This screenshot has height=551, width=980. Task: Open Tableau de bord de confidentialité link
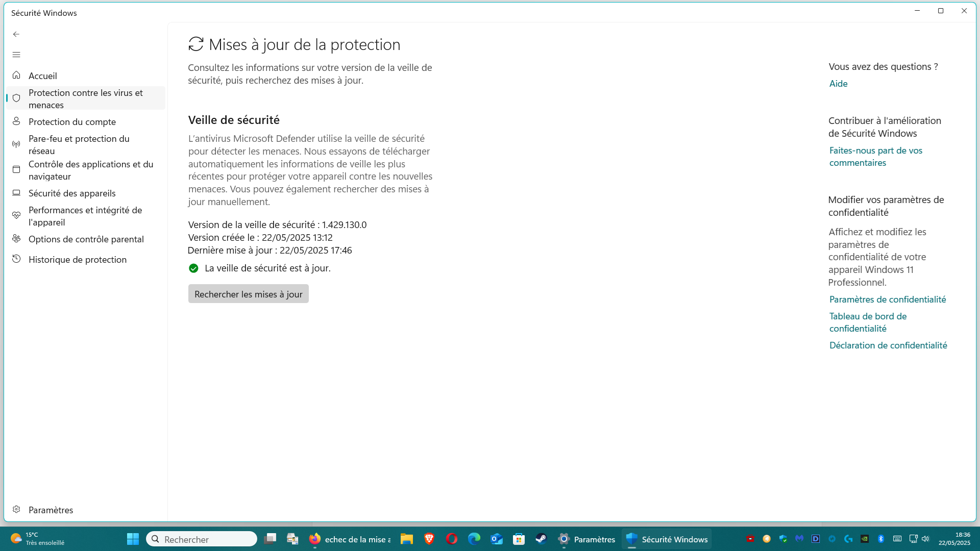(868, 322)
